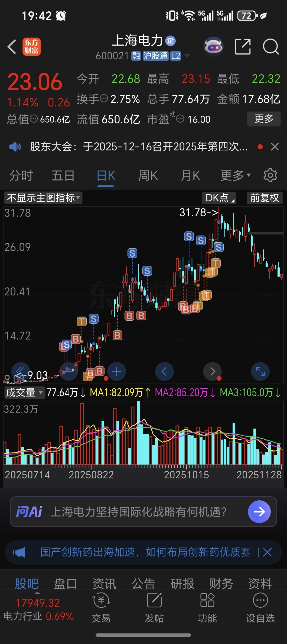The width and height of the screenshot is (287, 644).
Task: Expand chart to fullscreen
Action: pos(260,371)
